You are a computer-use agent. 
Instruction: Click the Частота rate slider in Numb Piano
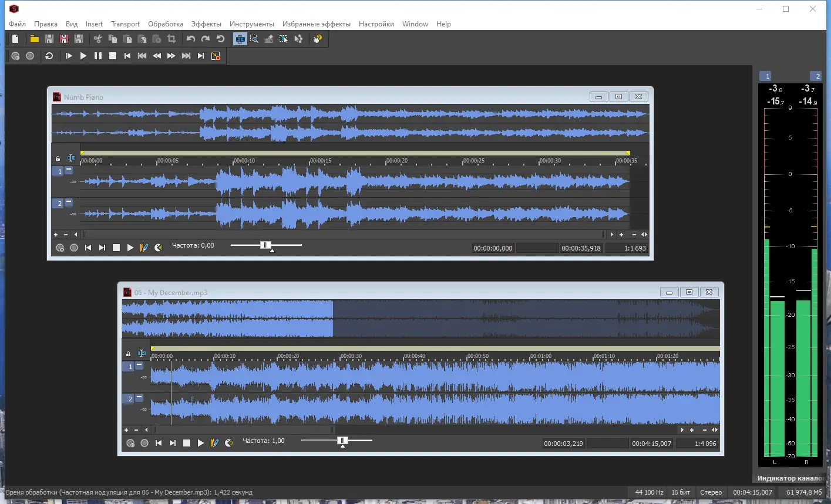(x=265, y=245)
